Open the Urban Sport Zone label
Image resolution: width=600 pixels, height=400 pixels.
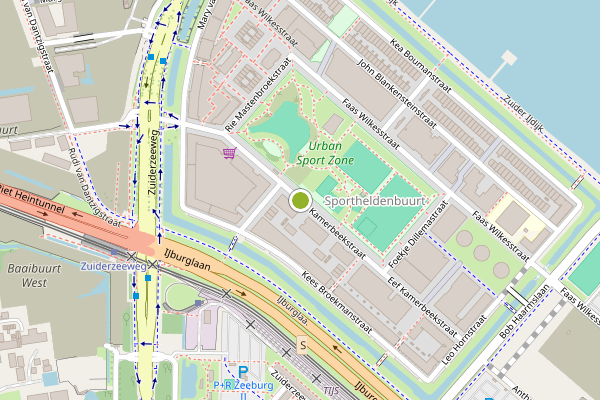pos(325,153)
